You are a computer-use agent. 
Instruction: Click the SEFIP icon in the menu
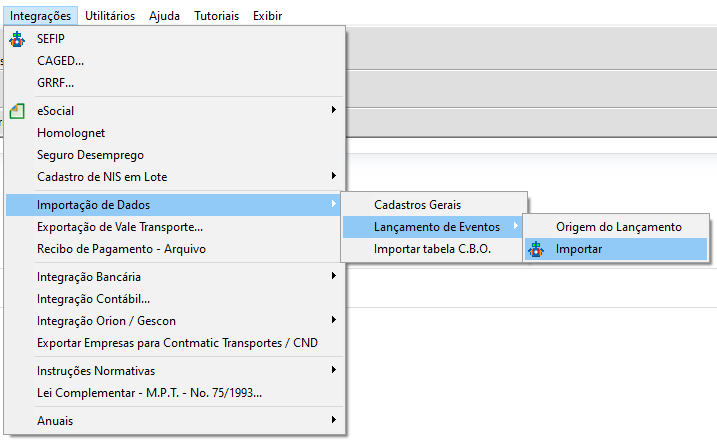16,39
